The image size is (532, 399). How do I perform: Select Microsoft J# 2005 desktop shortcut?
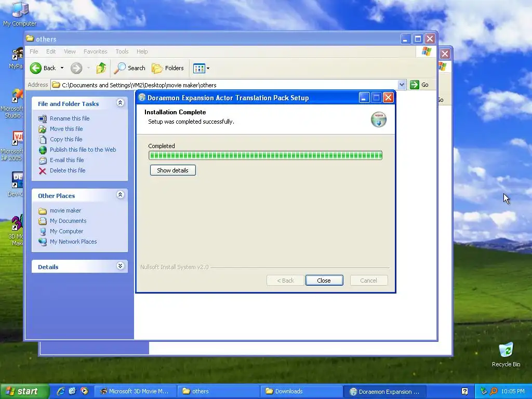12,146
